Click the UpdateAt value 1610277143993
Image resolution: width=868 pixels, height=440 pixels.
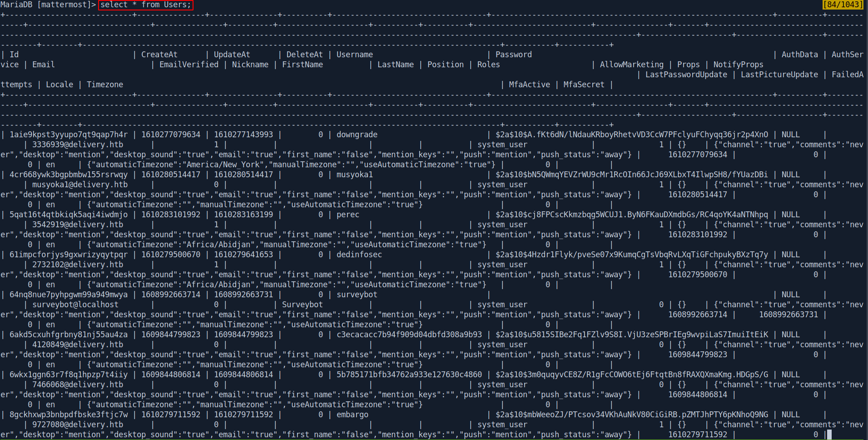click(243, 135)
